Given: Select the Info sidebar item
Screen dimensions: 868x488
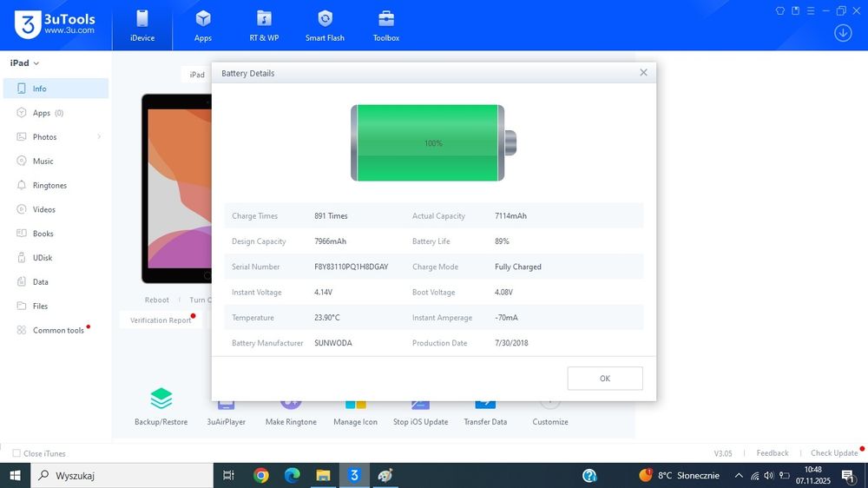Looking at the screenshot, I should coord(40,89).
